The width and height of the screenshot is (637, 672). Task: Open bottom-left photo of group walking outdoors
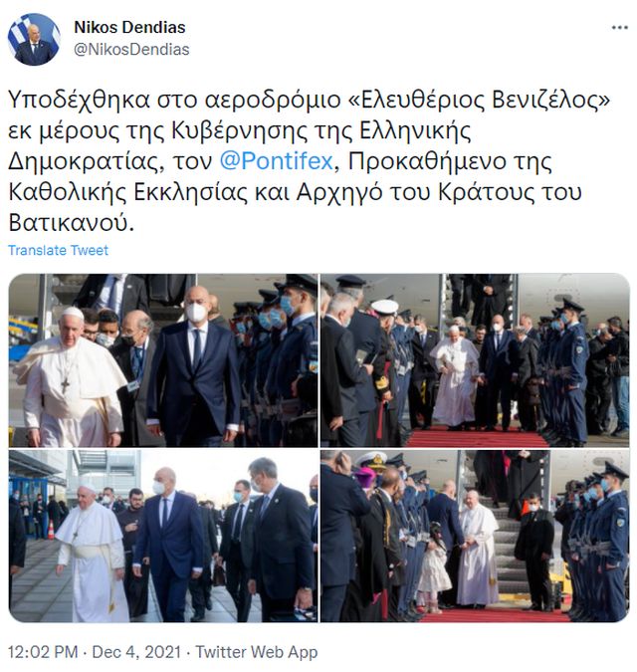pyautogui.click(x=163, y=536)
